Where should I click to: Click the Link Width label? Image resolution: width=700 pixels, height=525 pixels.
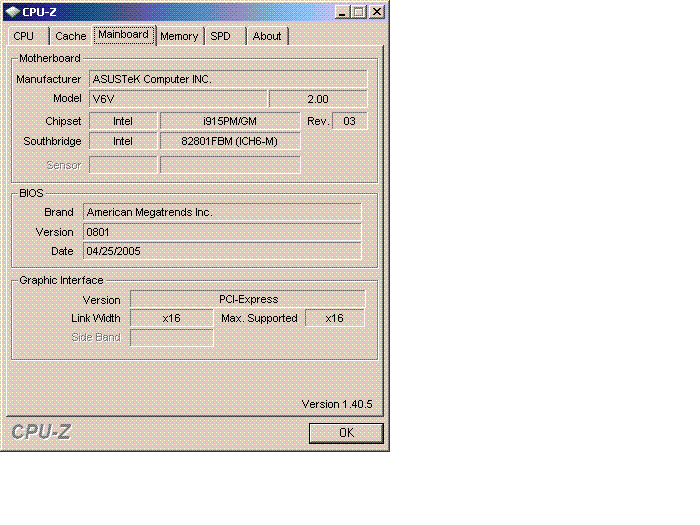point(96,318)
